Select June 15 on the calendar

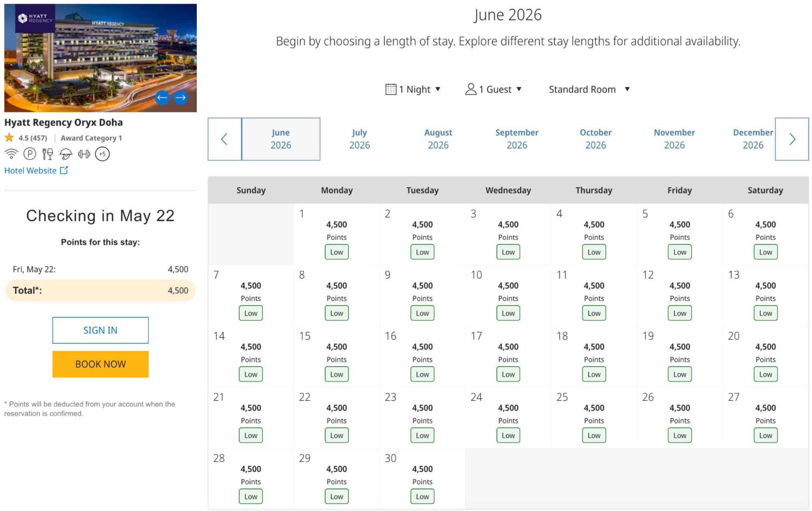[x=337, y=357]
